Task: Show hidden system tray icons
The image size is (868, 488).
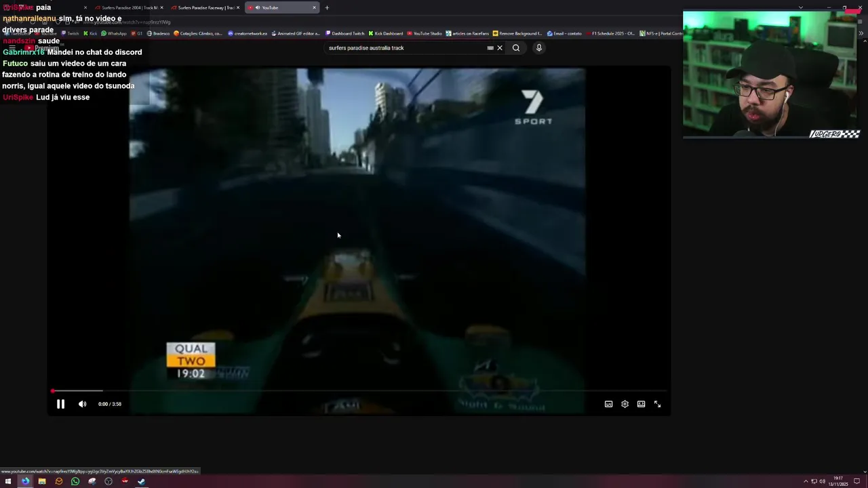Action: 805,481
